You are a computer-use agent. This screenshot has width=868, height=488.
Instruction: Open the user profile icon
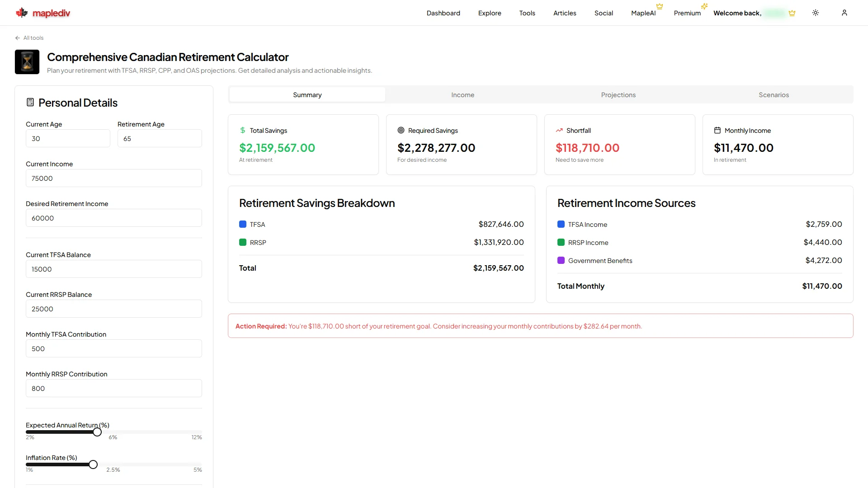(844, 13)
